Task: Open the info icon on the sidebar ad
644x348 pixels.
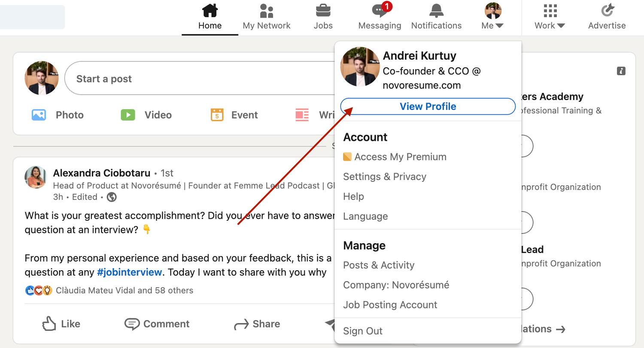Action: 621,71
